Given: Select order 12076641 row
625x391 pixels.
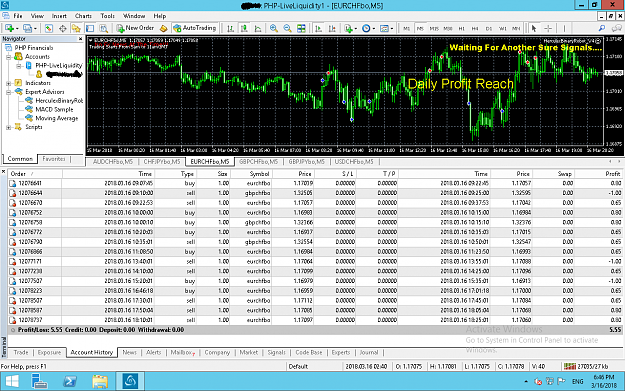Looking at the screenshot, I should [x=315, y=183].
